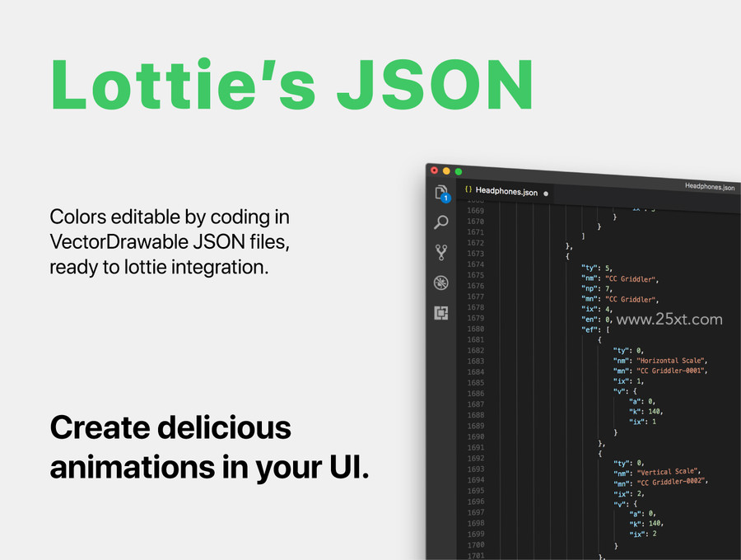Click the "Horizontal Scale" string value
The width and height of the screenshot is (741, 560).
click(x=672, y=361)
